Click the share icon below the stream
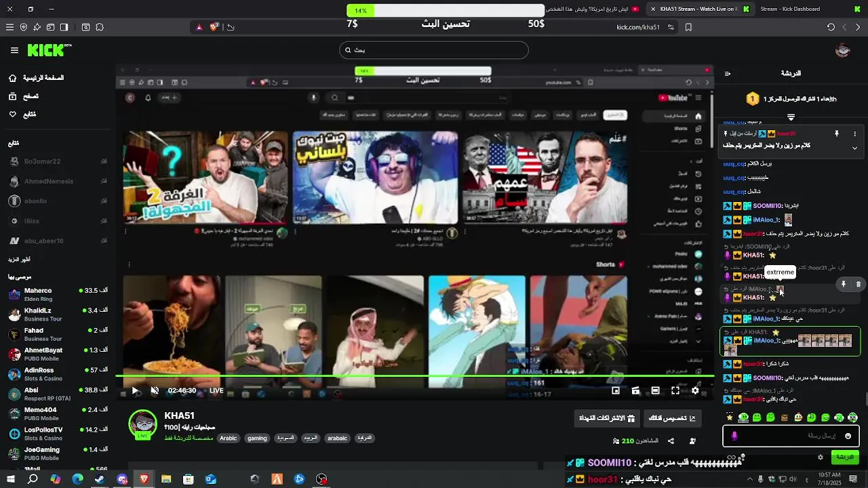The width and height of the screenshot is (868, 488). tap(671, 441)
